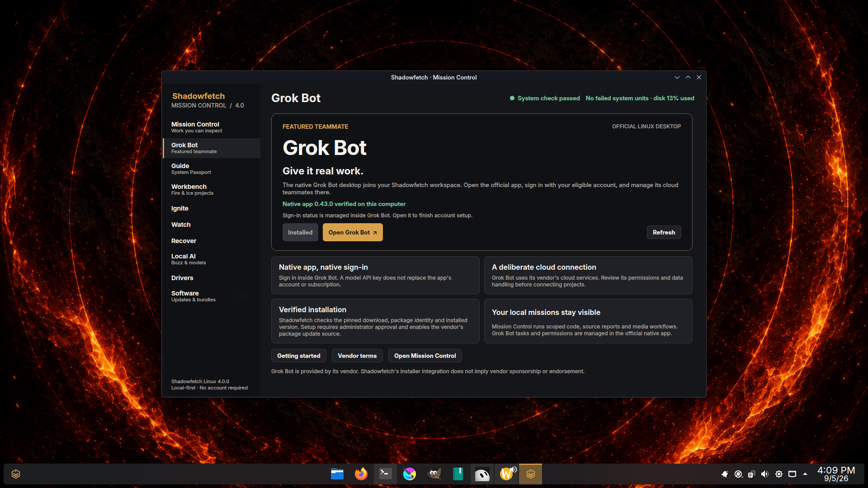Click the Getting started button

tap(298, 356)
